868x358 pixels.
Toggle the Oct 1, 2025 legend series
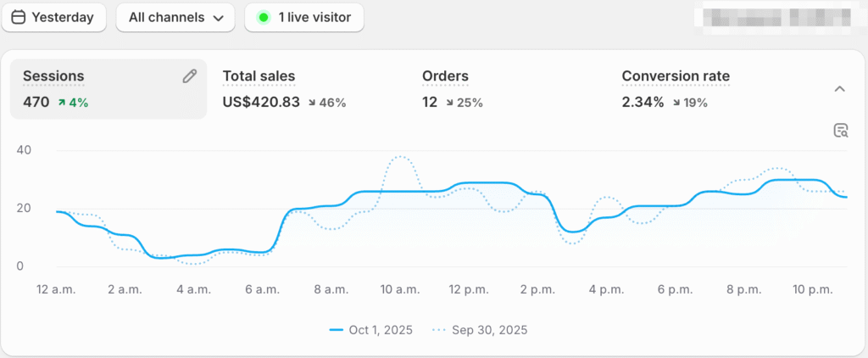click(x=370, y=330)
